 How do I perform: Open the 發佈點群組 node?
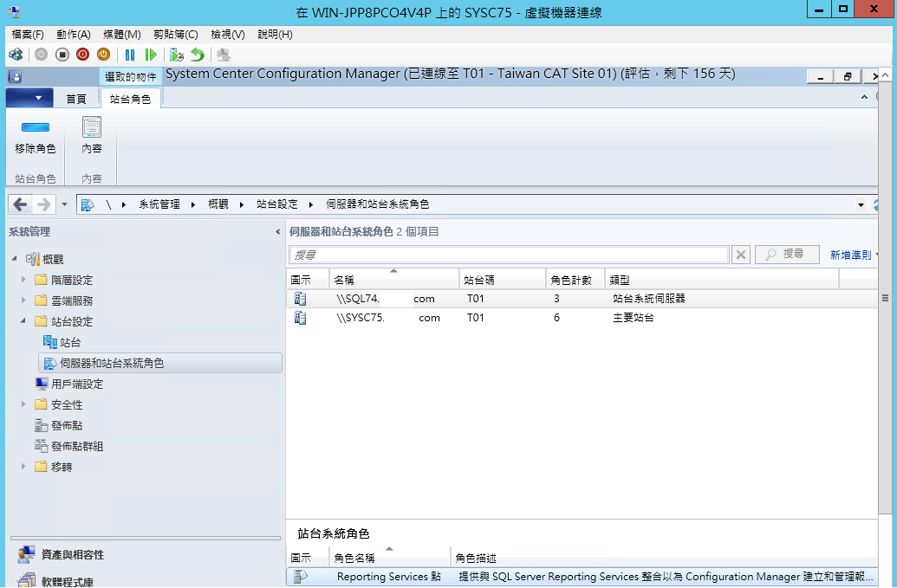click(x=69, y=446)
